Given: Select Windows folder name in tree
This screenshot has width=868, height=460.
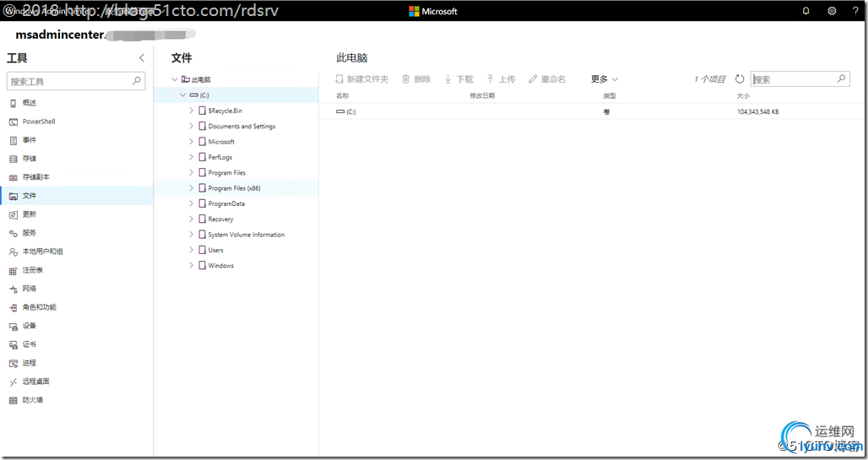Looking at the screenshot, I should 221,266.
